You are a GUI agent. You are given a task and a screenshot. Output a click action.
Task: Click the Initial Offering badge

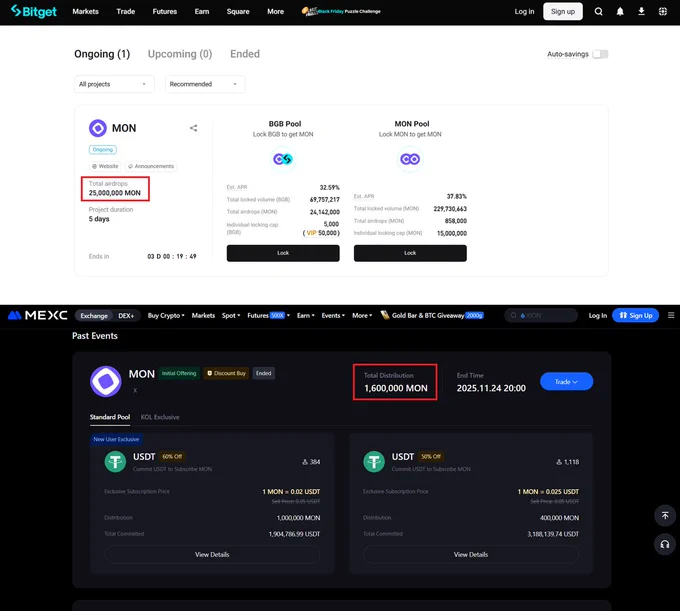click(179, 373)
